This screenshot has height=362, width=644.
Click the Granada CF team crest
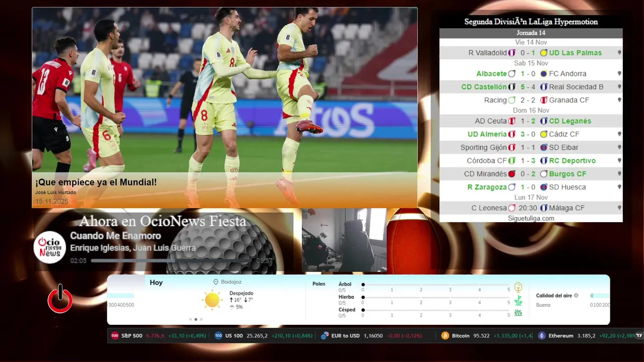pos(543,100)
